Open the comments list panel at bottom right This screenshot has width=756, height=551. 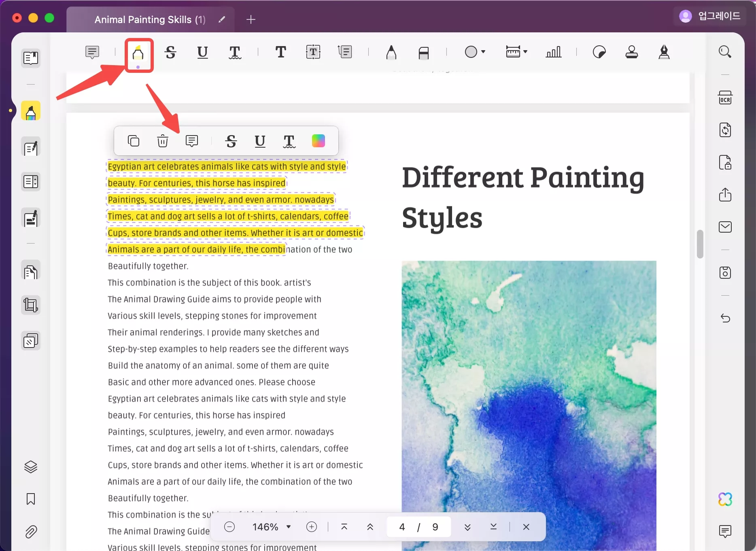pos(725,531)
